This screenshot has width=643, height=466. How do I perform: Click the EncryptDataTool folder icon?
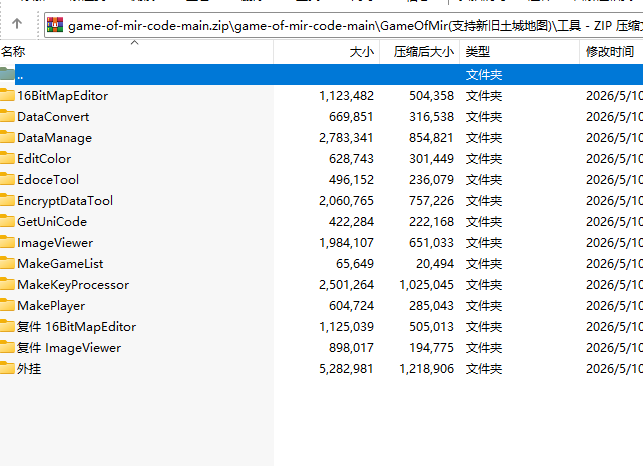click(7, 200)
